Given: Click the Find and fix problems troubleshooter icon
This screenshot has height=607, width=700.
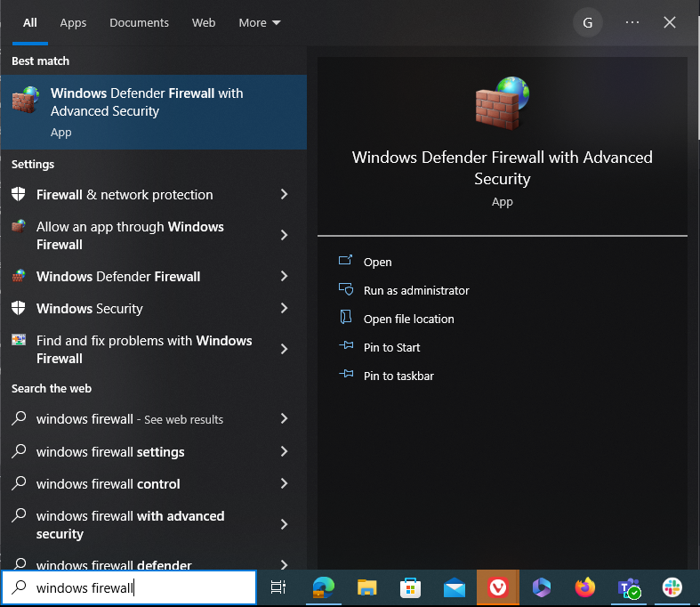Looking at the screenshot, I should [x=19, y=340].
